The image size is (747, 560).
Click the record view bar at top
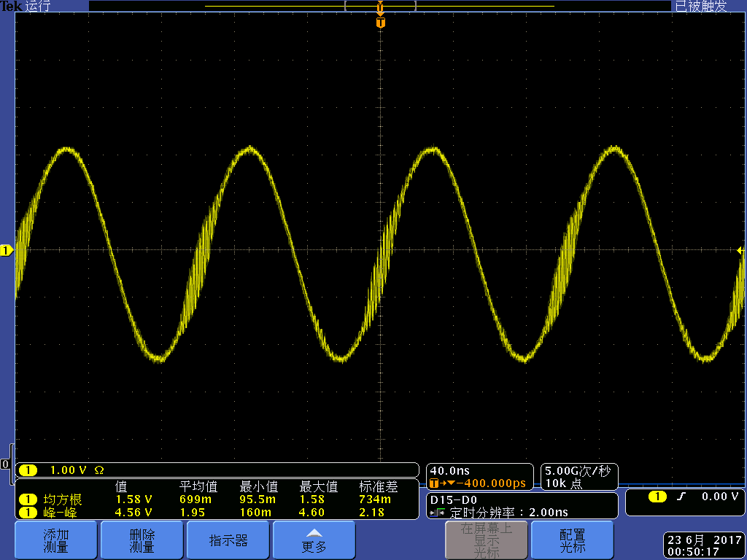click(x=379, y=6)
